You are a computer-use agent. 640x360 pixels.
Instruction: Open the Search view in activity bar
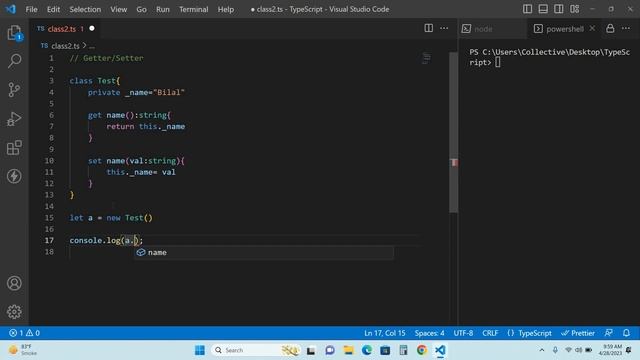click(x=14, y=61)
